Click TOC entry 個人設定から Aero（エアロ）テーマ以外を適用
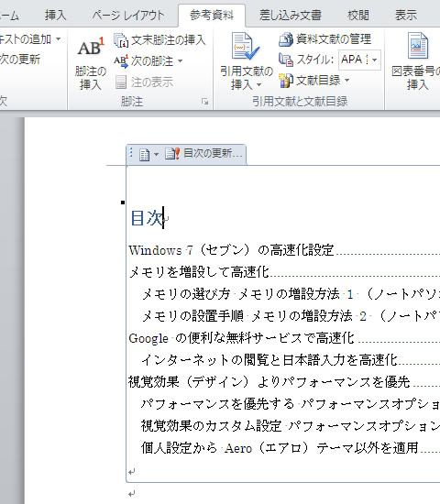Viewport: 440px width, 504px height. (x=280, y=447)
